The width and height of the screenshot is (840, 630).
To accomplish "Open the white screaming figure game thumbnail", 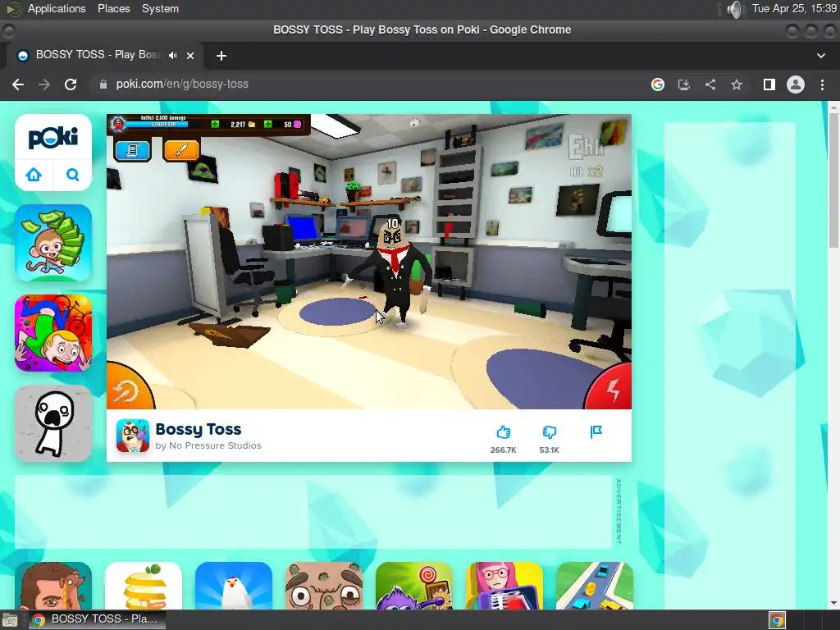I will (x=53, y=423).
